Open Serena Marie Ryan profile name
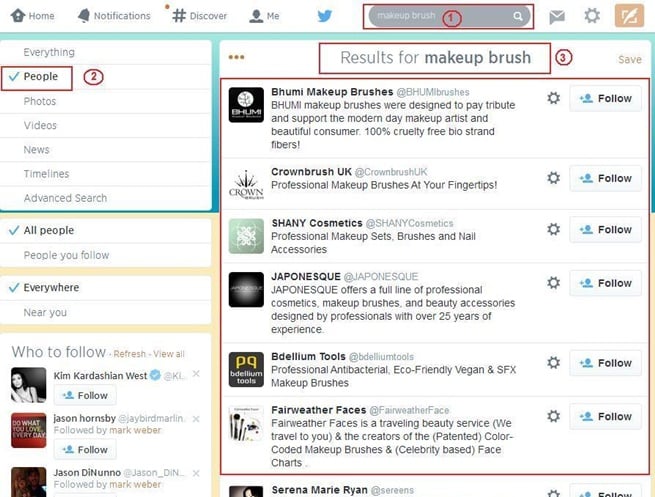 click(319, 489)
